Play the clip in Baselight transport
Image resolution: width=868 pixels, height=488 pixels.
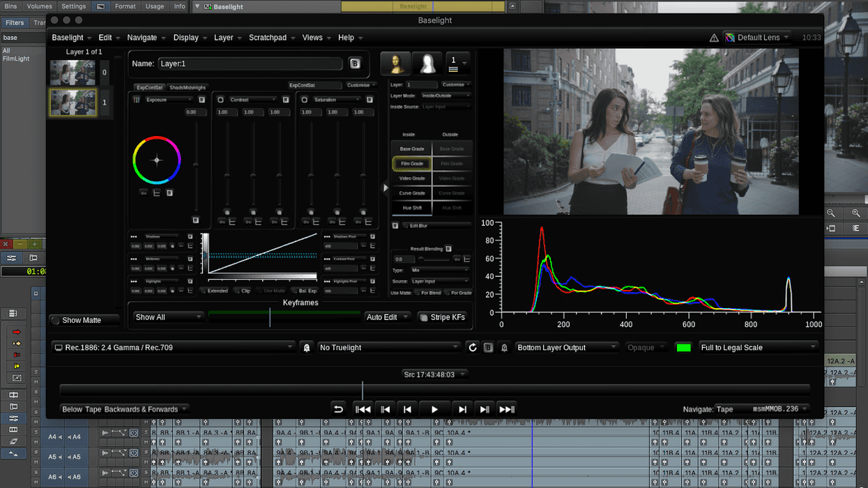coord(434,409)
